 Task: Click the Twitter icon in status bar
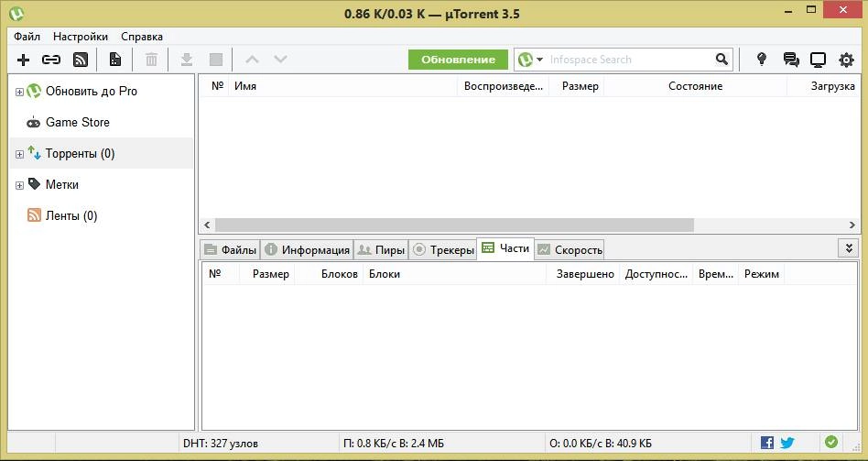click(x=787, y=443)
